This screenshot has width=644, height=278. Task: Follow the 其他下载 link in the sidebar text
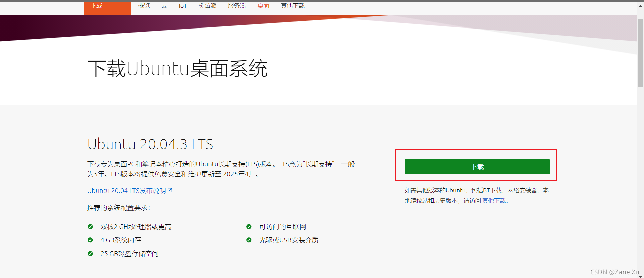pos(494,201)
